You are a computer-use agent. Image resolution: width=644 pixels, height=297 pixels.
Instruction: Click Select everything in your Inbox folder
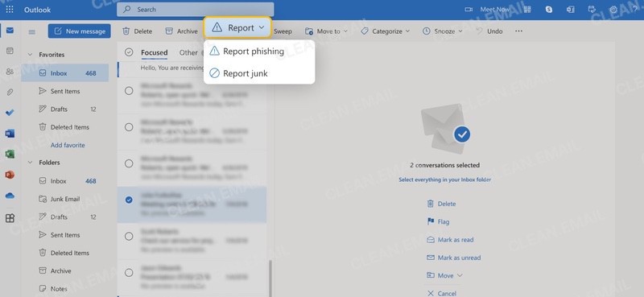[444, 180]
